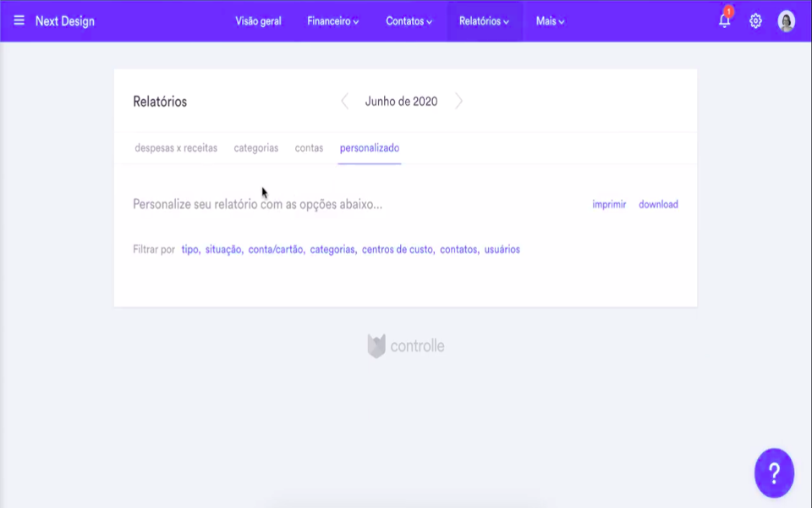Viewport: 812px width, 508px height.
Task: Click the download link
Action: coord(658,204)
